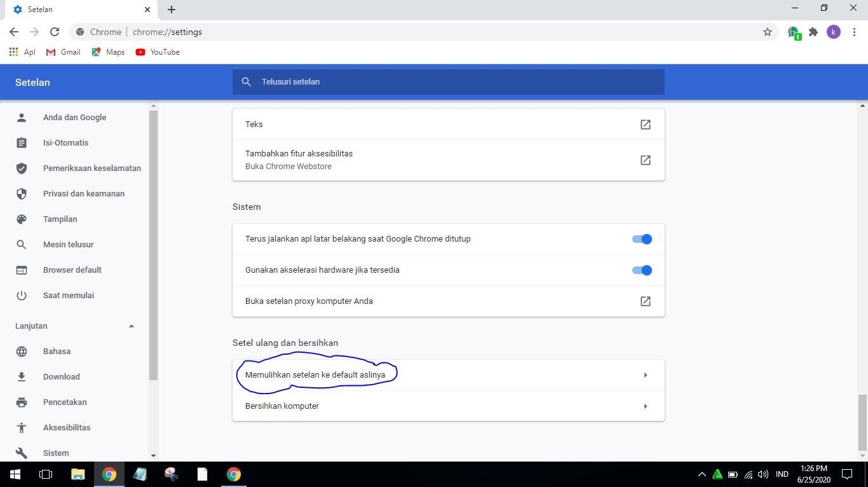Expand Memulihkan setelan ke default aslinya arrow
868x487 pixels.
tap(646, 375)
